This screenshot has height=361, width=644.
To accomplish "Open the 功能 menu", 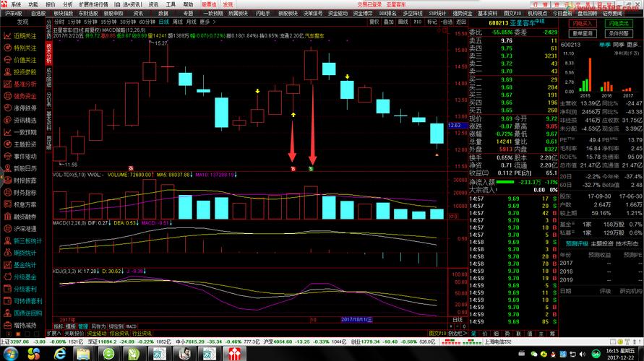I will pyautogui.click(x=33, y=4).
